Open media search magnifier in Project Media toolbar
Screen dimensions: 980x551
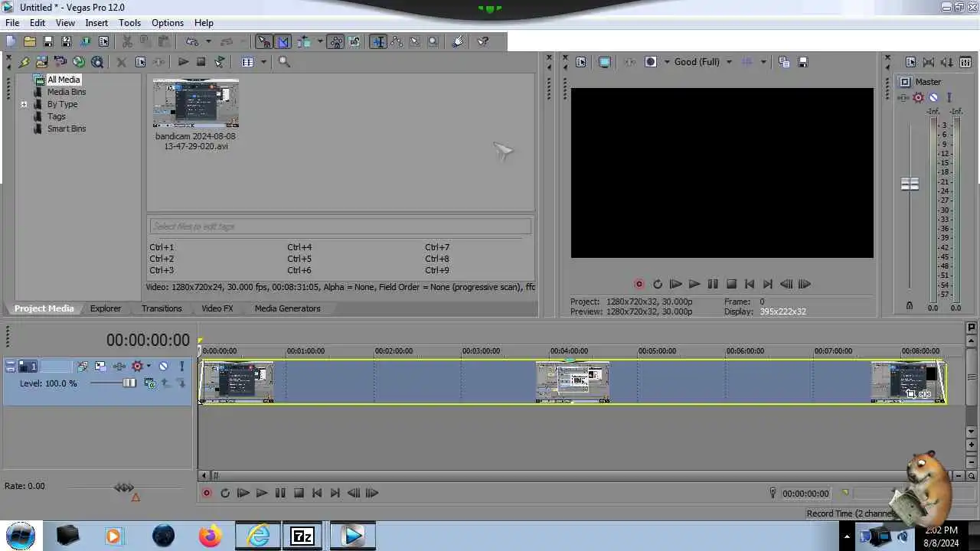284,62
